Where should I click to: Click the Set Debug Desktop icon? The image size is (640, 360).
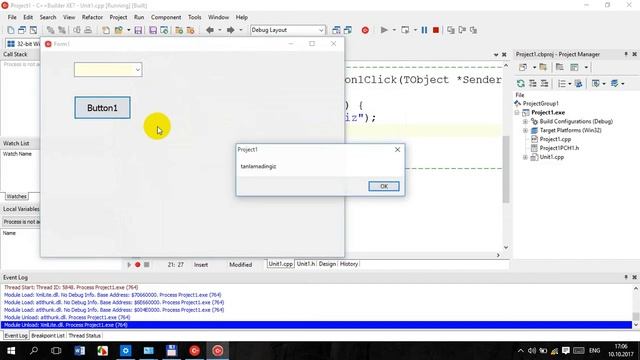[x=348, y=30]
